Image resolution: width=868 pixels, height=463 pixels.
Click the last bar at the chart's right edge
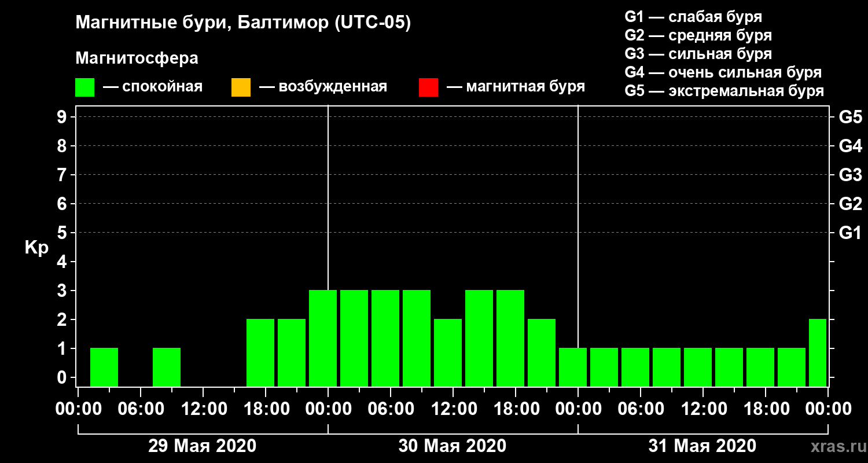[818, 352]
